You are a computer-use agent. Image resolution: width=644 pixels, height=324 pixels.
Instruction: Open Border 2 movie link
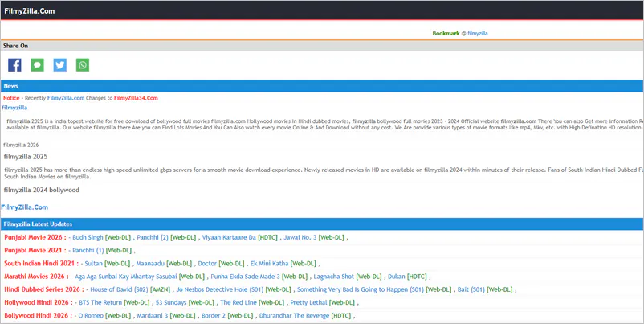click(214, 316)
